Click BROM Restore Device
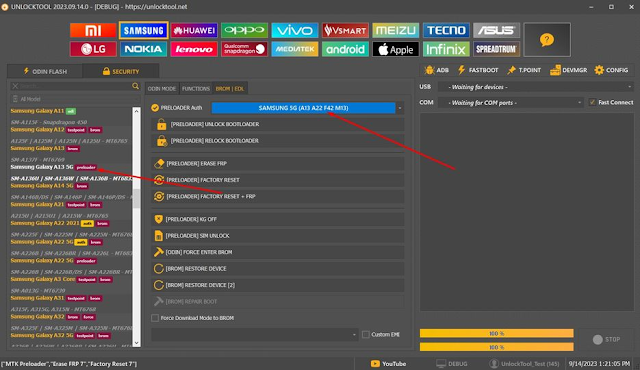 278,269
